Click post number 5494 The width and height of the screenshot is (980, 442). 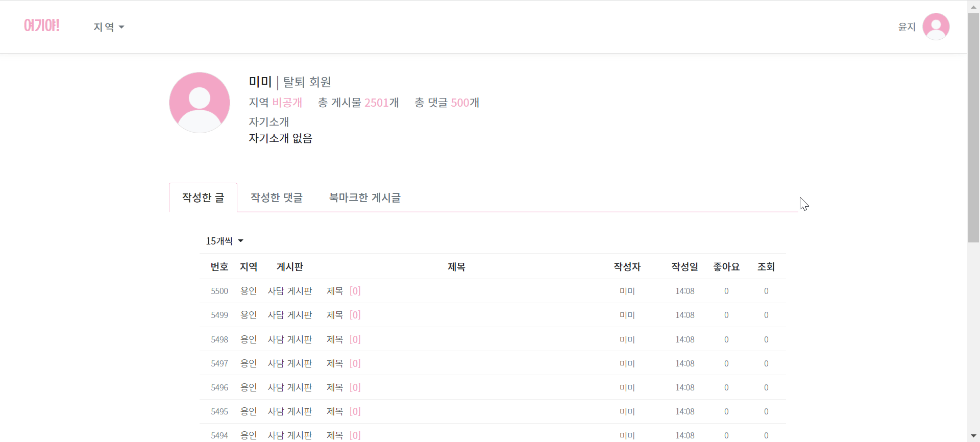click(219, 435)
